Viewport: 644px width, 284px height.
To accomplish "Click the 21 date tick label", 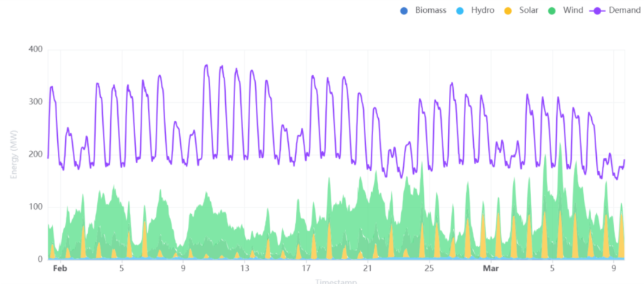I will pos(367,269).
